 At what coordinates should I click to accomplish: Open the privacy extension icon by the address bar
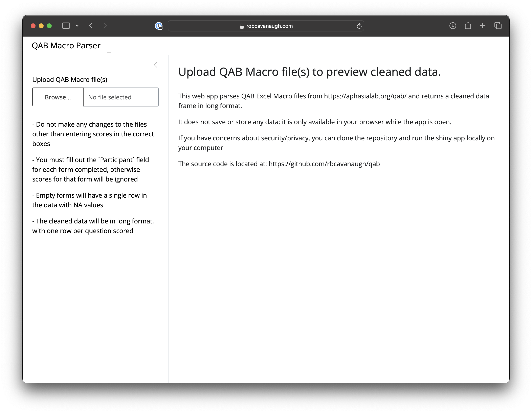click(x=159, y=26)
